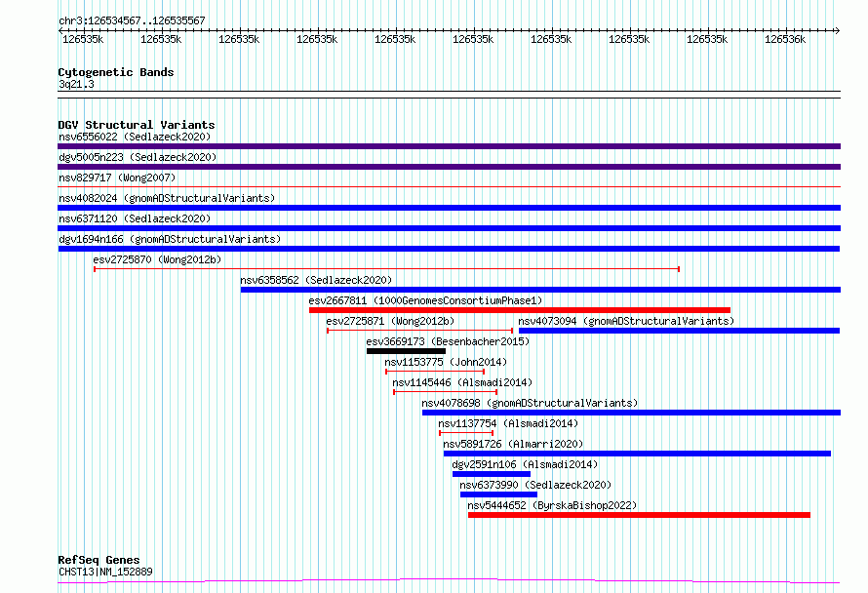Screen dimensions: 868x593
Task: Select the red bar under nsv5444652
Action: tap(639, 515)
